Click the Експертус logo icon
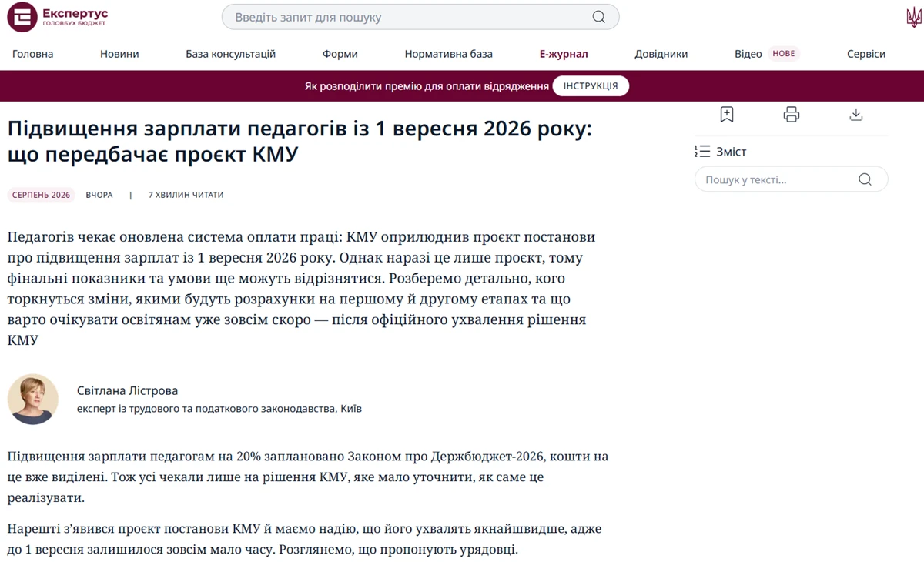The width and height of the screenshot is (924, 562). [x=22, y=17]
